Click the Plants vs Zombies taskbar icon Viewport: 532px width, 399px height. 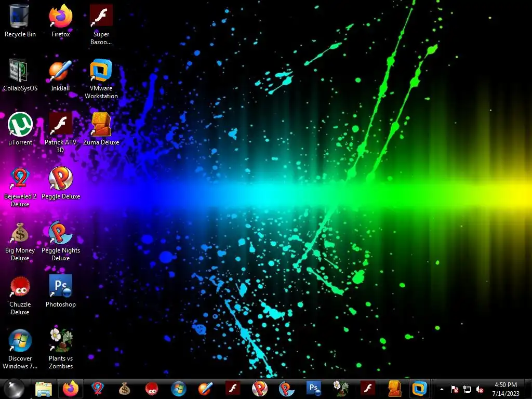pos(341,389)
